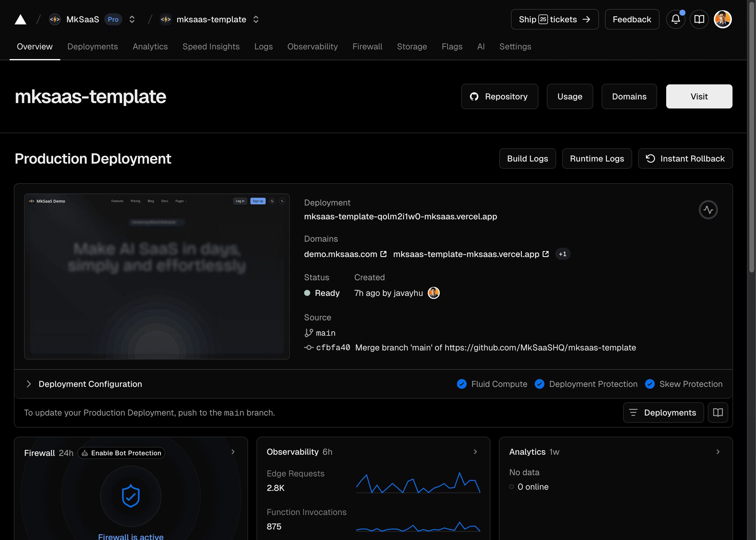Switch to the Deployments tab
Image resolution: width=756 pixels, height=540 pixels.
(93, 46)
